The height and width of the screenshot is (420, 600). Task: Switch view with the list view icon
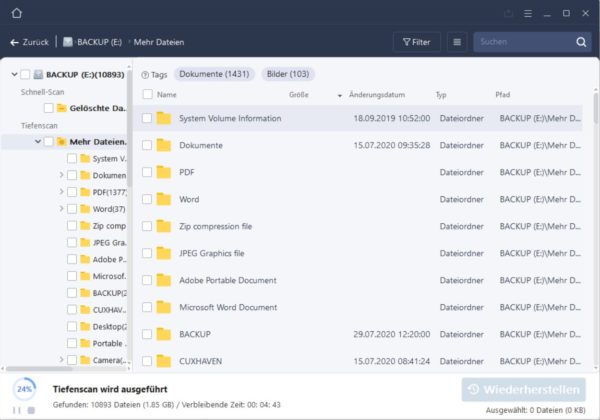click(x=457, y=42)
